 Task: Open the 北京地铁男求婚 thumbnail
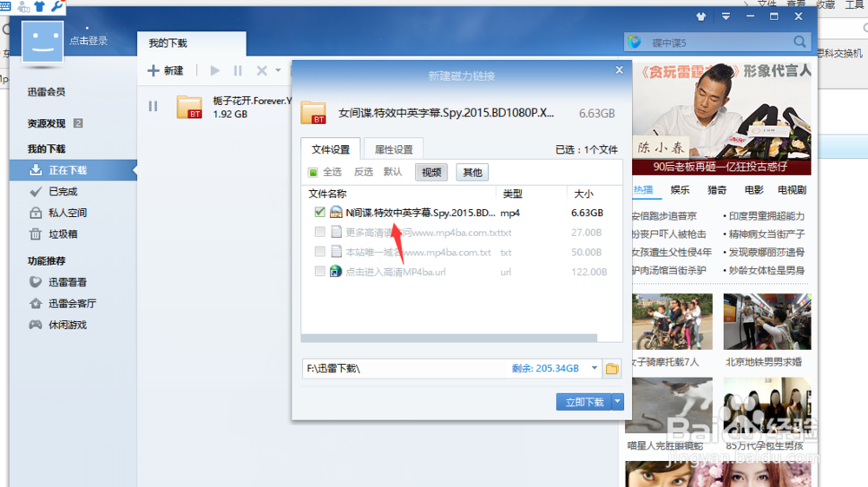pos(767,321)
